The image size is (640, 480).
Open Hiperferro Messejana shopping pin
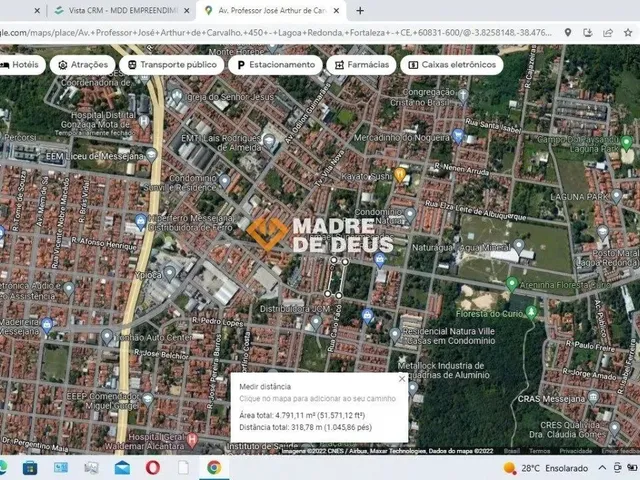coord(140,221)
